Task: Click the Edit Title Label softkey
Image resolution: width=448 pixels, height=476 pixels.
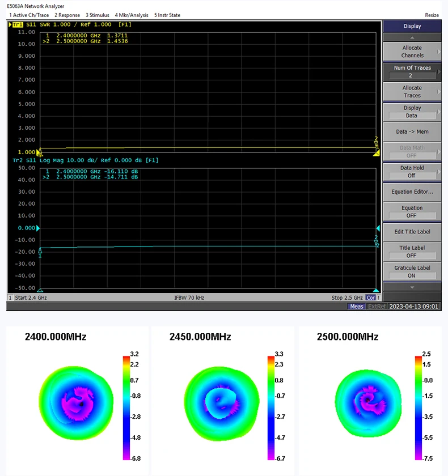Action: click(x=412, y=232)
